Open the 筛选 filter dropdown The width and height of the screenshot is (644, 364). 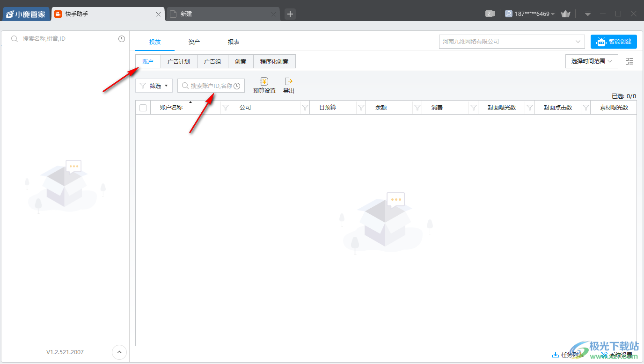[x=154, y=86]
